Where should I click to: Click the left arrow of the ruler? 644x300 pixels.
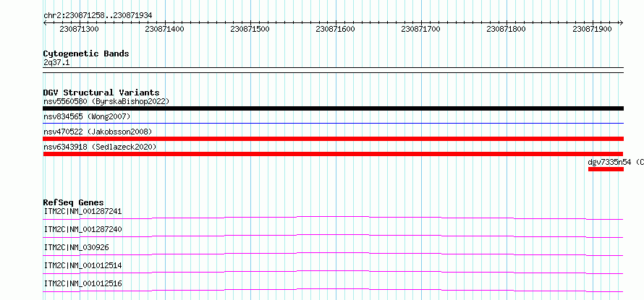[45, 23]
